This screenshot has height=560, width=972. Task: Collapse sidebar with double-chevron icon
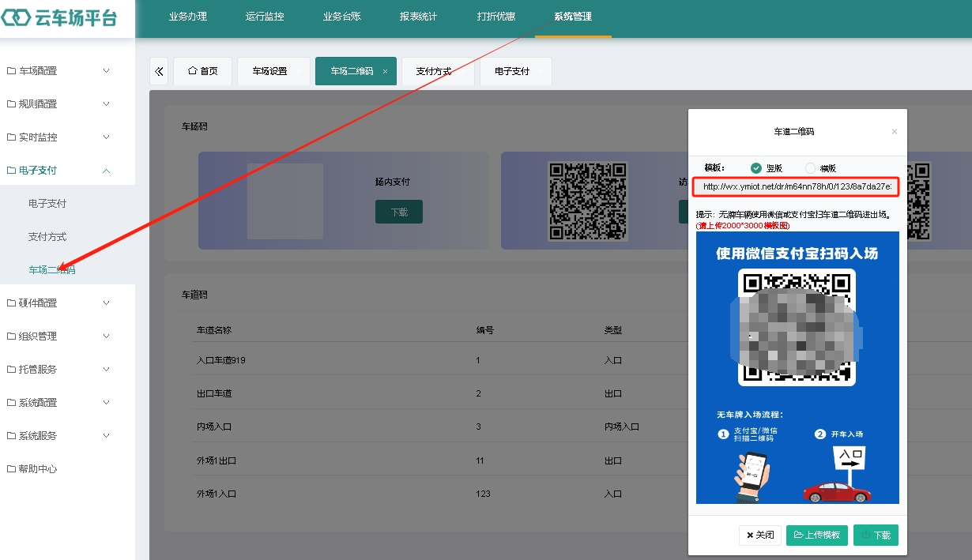tap(160, 71)
